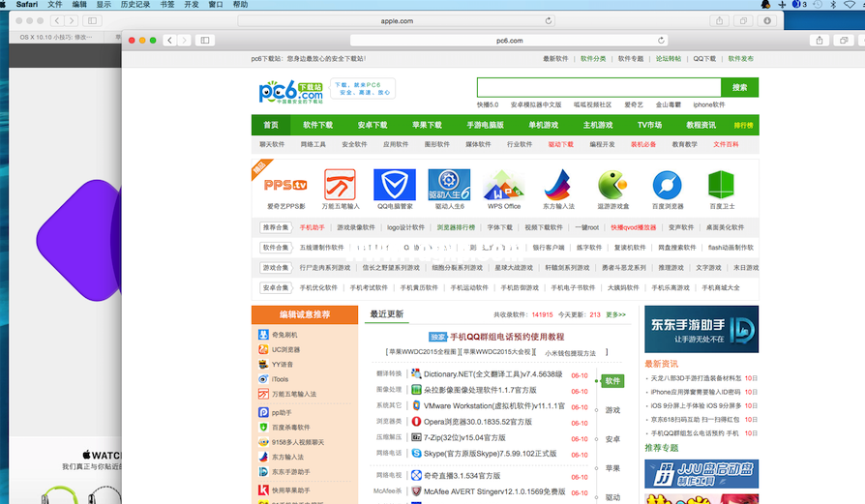The height and width of the screenshot is (504, 865).
Task: Open the 逗游游戏盒 Pac-Man icon
Action: coord(612,185)
